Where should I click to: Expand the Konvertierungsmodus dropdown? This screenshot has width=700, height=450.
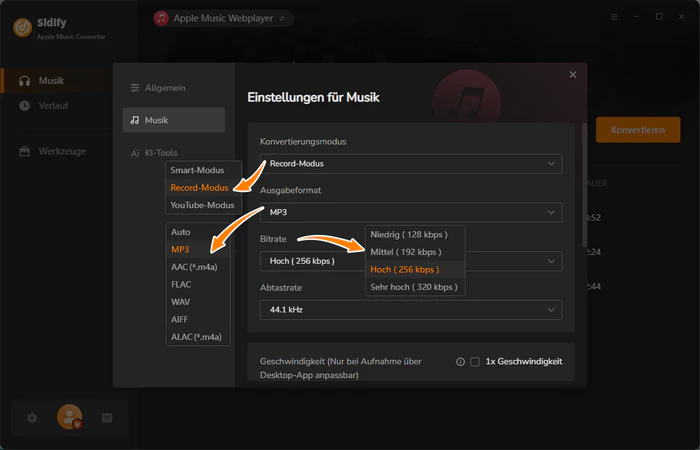point(411,164)
